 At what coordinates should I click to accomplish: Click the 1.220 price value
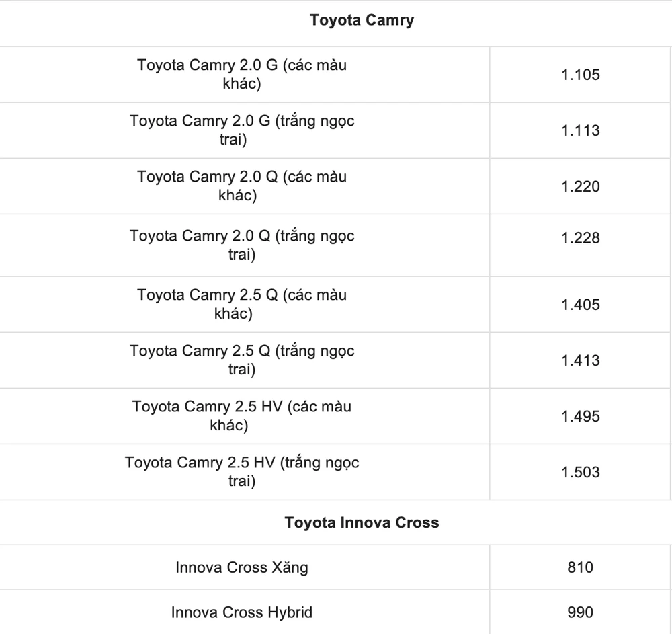581,186
